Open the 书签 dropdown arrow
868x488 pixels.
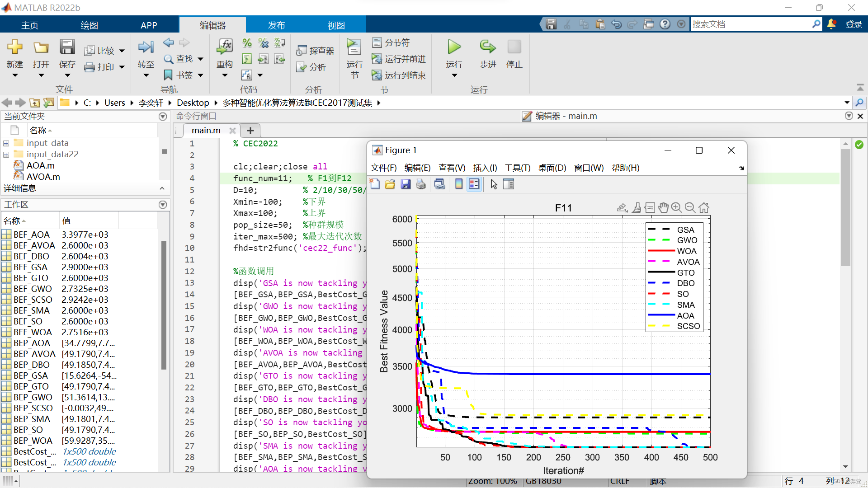point(200,75)
